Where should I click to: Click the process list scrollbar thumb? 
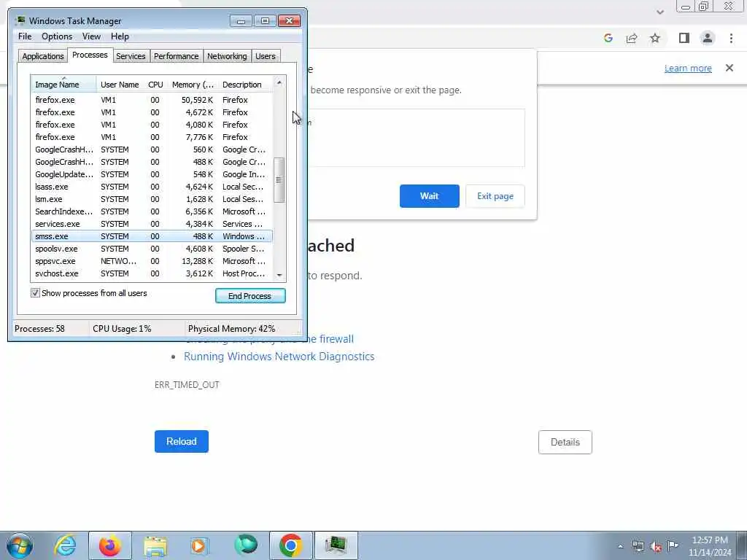tap(279, 180)
